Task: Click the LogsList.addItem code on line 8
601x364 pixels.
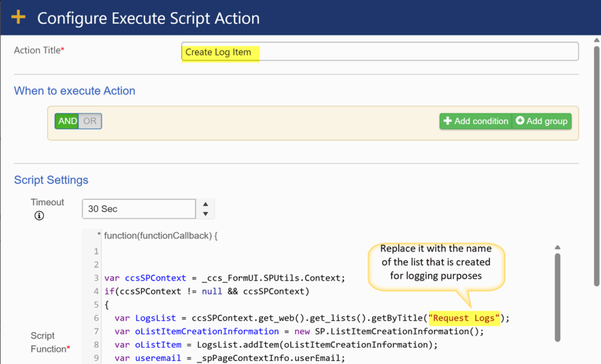Action: (276, 345)
